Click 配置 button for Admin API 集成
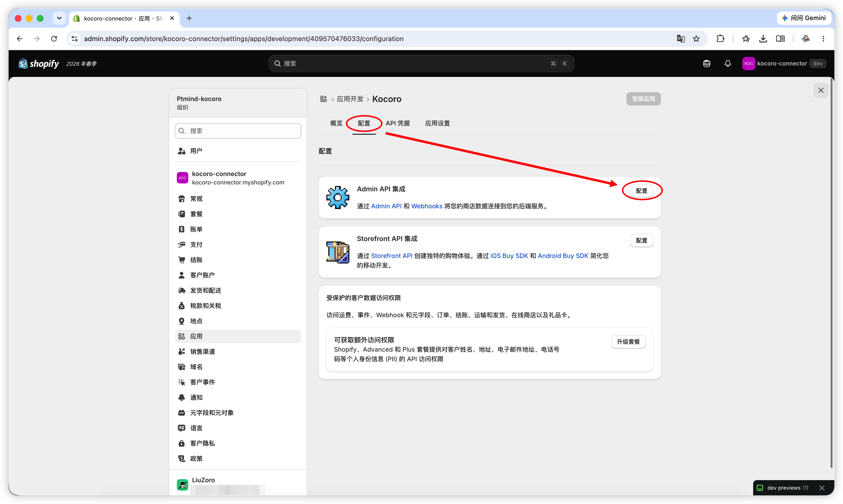The height and width of the screenshot is (504, 843). (x=641, y=191)
